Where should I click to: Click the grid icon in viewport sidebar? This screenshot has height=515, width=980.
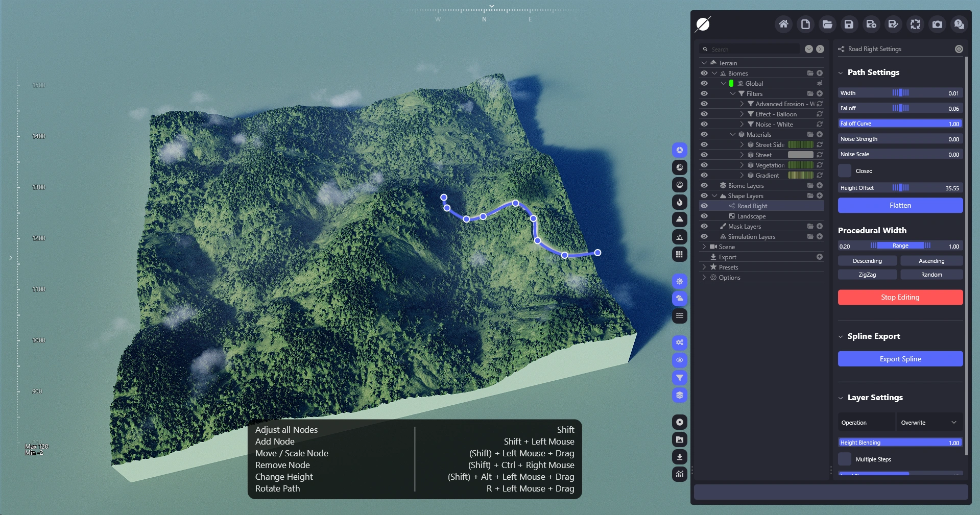(679, 254)
